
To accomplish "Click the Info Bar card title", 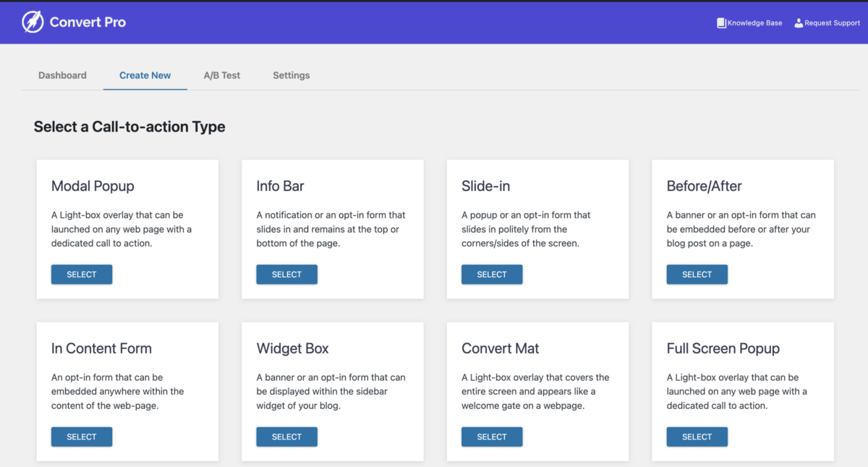I will click(x=280, y=186).
